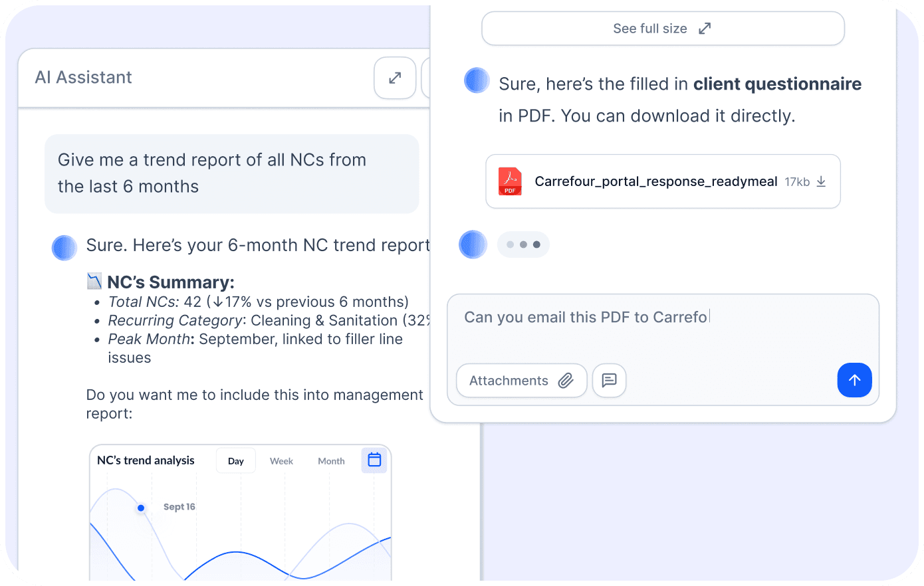This screenshot has width=924, height=586.
Task: Open the message templates chat icon
Action: 609,381
